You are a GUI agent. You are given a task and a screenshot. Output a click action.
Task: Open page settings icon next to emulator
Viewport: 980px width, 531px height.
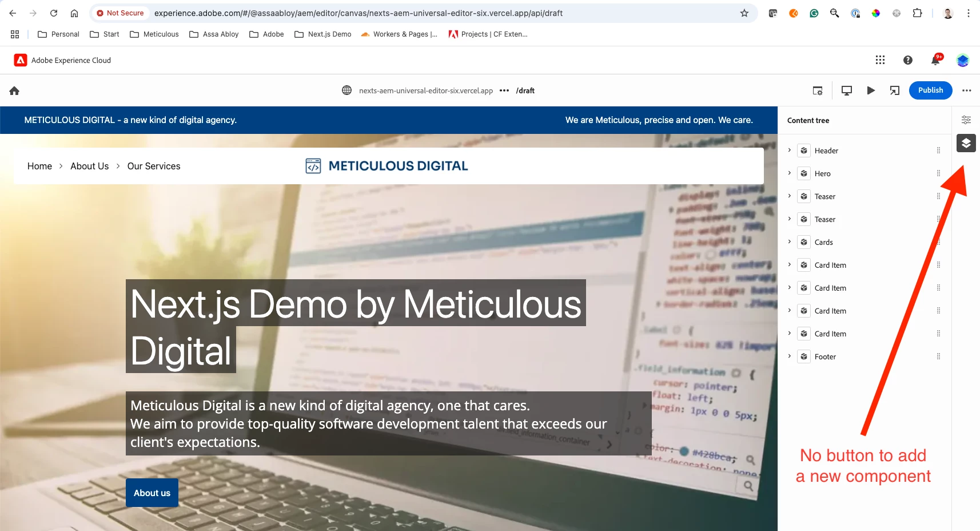[x=818, y=90]
